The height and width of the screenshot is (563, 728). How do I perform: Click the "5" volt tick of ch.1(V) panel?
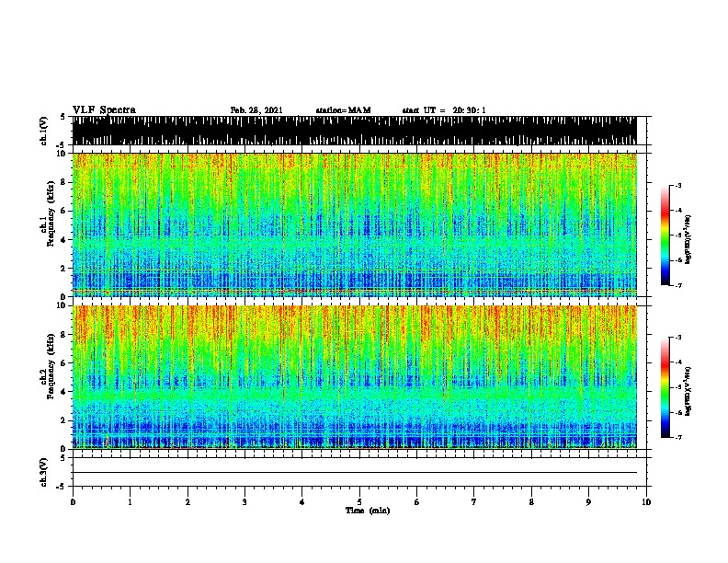click(63, 117)
